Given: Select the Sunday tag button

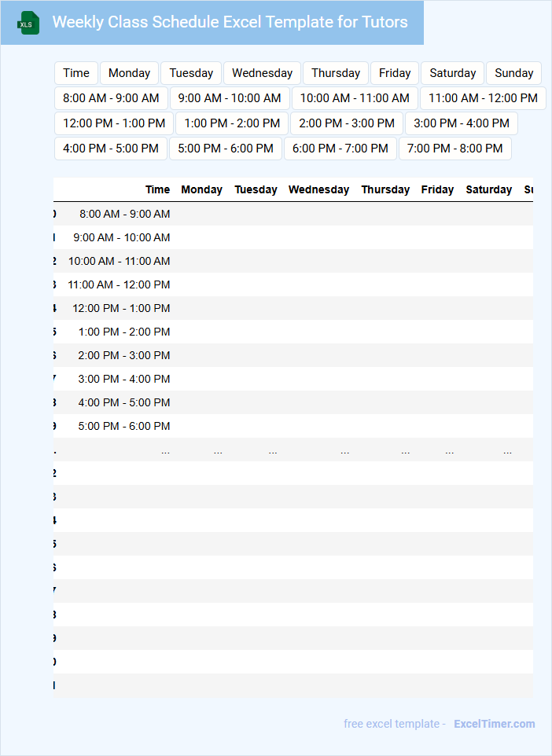Looking at the screenshot, I should [514, 73].
